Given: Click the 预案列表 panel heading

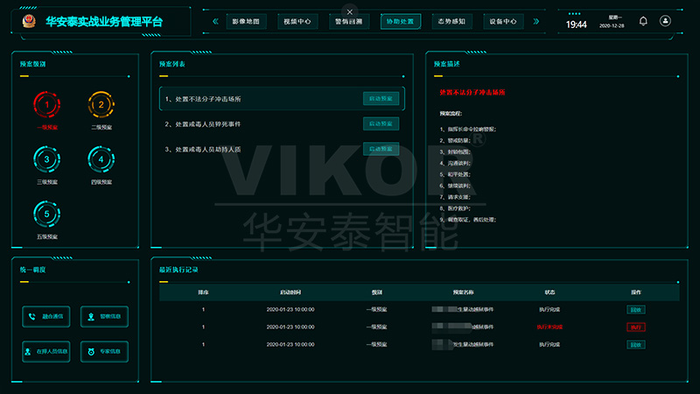Looking at the screenshot, I should [172, 64].
